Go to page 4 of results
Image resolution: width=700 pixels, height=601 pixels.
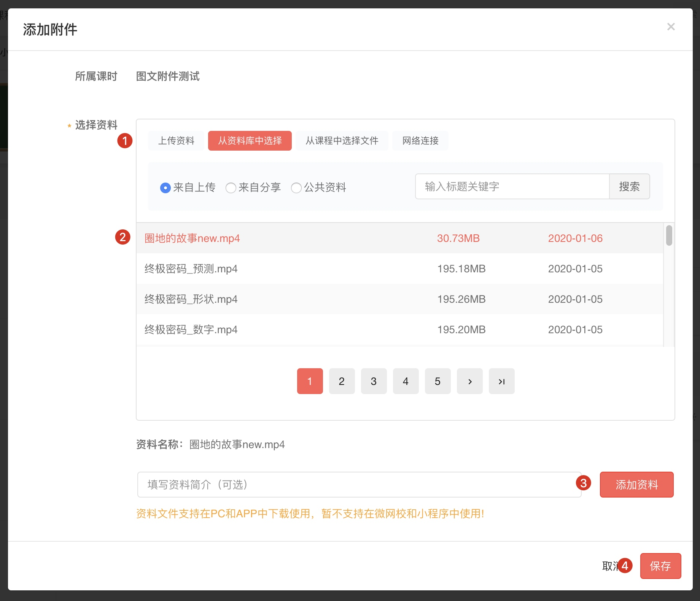(406, 381)
